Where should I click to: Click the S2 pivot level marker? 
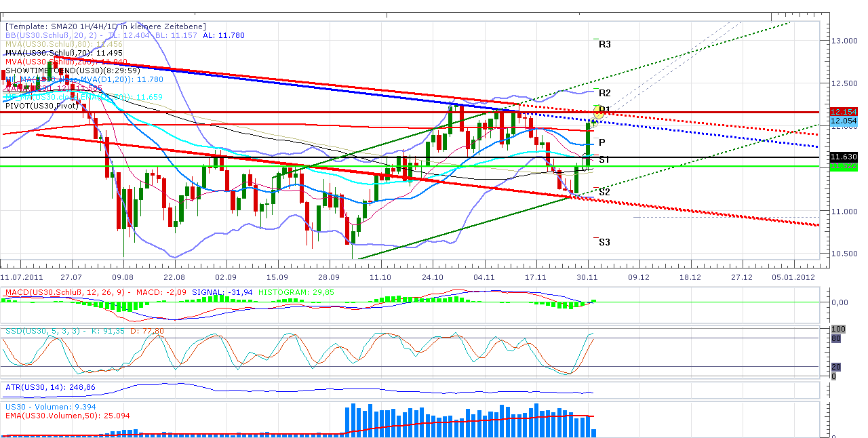click(x=604, y=192)
